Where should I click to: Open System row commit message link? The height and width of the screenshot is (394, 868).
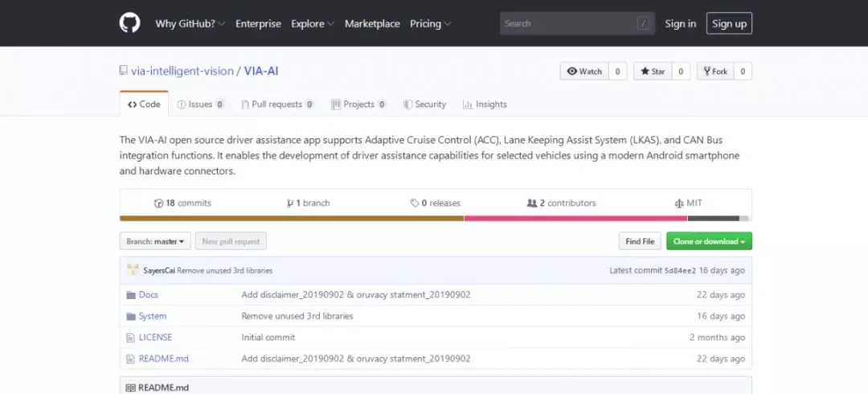point(297,316)
